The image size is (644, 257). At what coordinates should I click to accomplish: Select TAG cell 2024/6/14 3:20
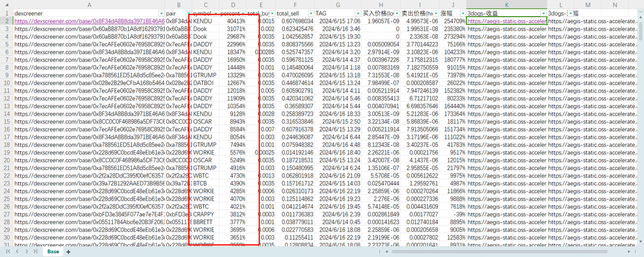(338, 52)
